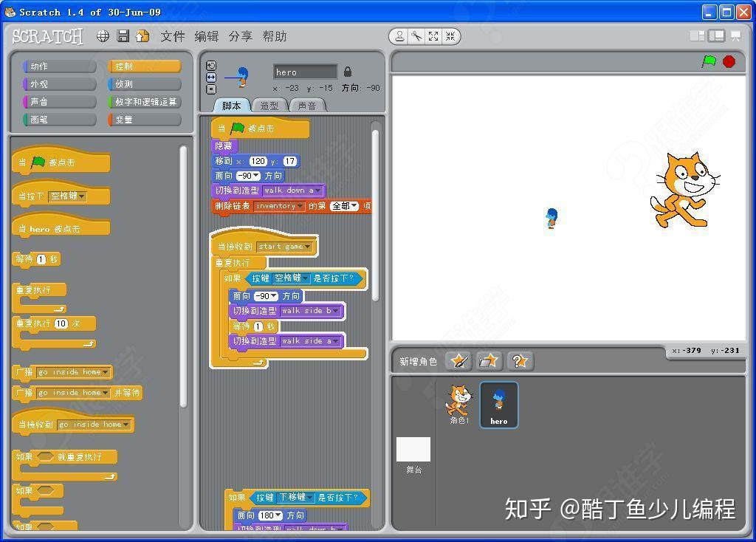The image size is (756, 542).
Task: Select the 侦测 block category
Action: pyautogui.click(x=145, y=84)
